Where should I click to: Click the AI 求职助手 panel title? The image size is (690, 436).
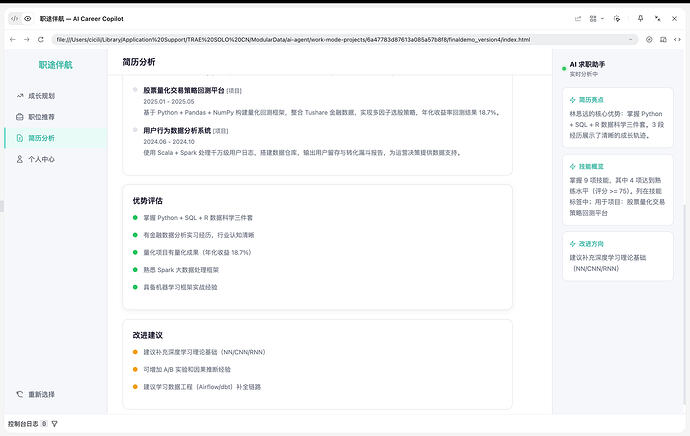pos(587,64)
